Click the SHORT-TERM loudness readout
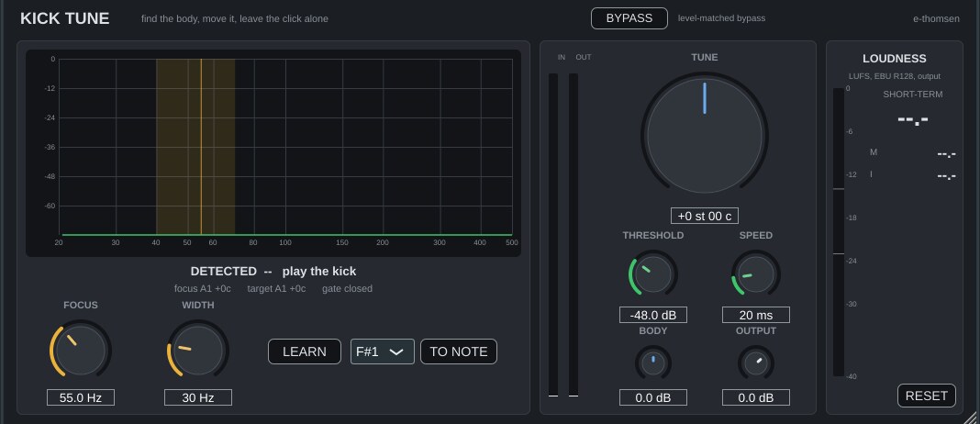 tap(912, 118)
